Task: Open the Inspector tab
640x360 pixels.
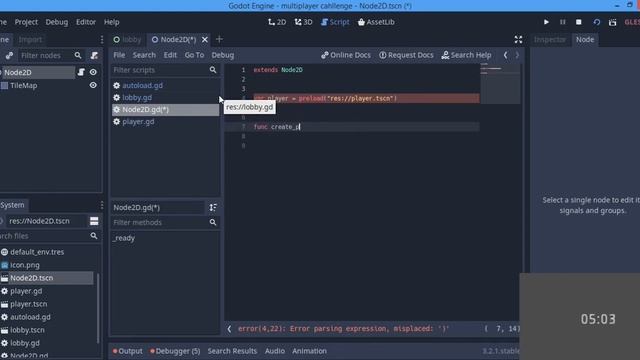Action: point(550,40)
